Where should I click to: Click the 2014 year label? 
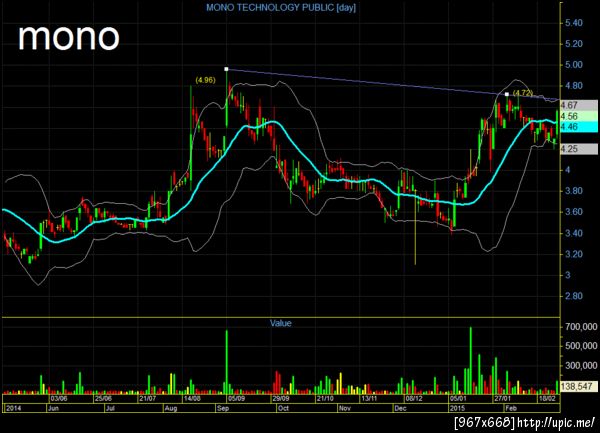[14, 408]
